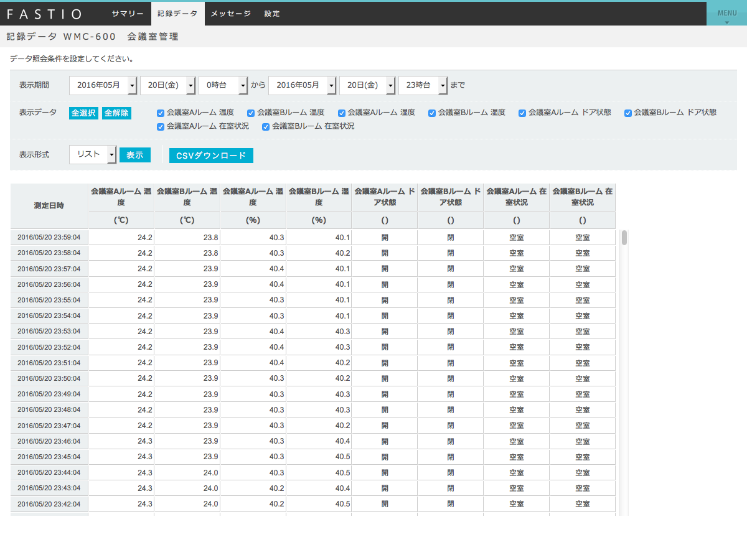Screen dimensions: 747x560
Task: Click the table's vertical scrollbar thumb
Action: click(624, 238)
